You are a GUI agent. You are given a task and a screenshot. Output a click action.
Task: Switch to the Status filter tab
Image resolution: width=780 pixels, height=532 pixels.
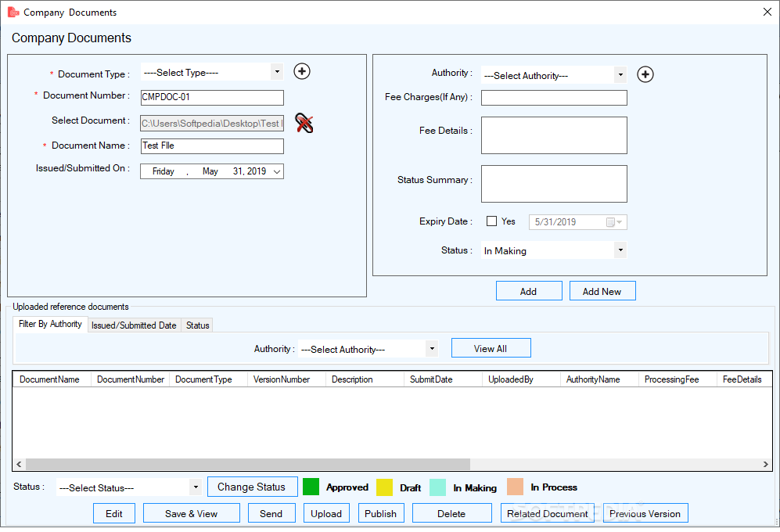pos(197,325)
